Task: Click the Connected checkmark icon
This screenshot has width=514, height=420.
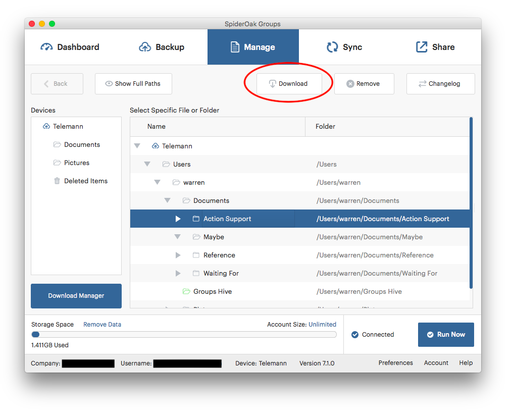Action: 354,335
